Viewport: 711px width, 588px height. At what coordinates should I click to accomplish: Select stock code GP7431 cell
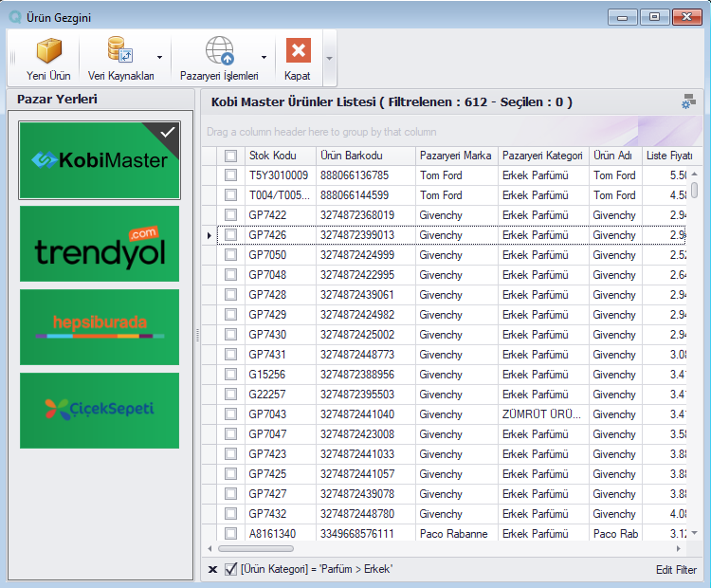coord(281,355)
